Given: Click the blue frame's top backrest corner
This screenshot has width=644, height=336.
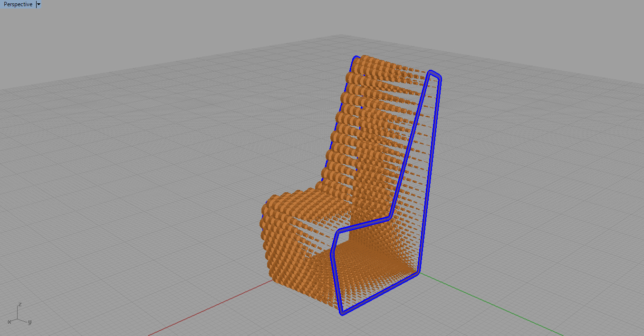Looking at the screenshot, I should point(433,73).
